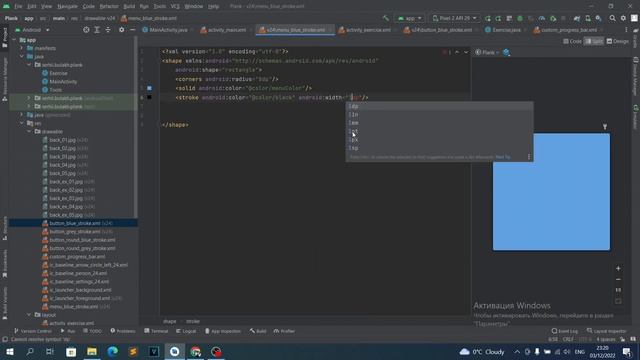Click Expand All icon in Project panel
This screenshot has height=360, width=640.
(97, 30)
